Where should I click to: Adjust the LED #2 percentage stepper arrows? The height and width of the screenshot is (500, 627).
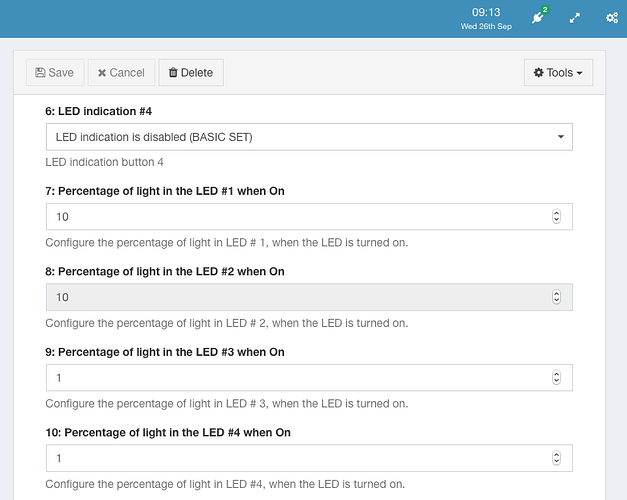pos(556,297)
